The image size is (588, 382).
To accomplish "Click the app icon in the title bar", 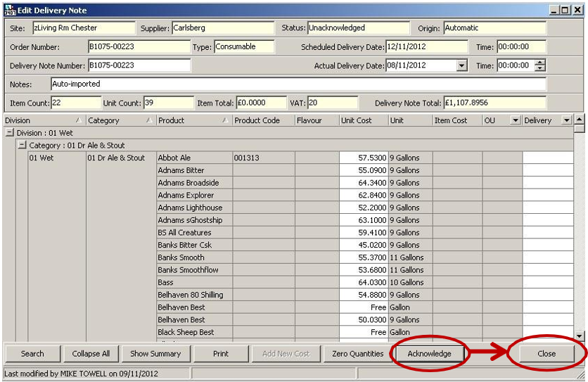I will [x=10, y=10].
